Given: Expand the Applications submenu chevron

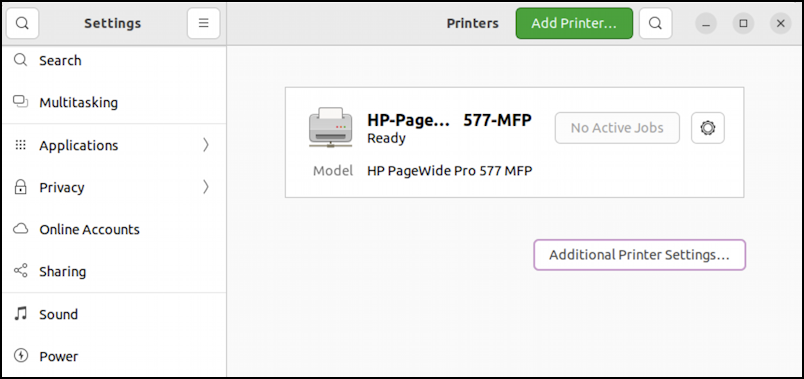Looking at the screenshot, I should pos(206,145).
